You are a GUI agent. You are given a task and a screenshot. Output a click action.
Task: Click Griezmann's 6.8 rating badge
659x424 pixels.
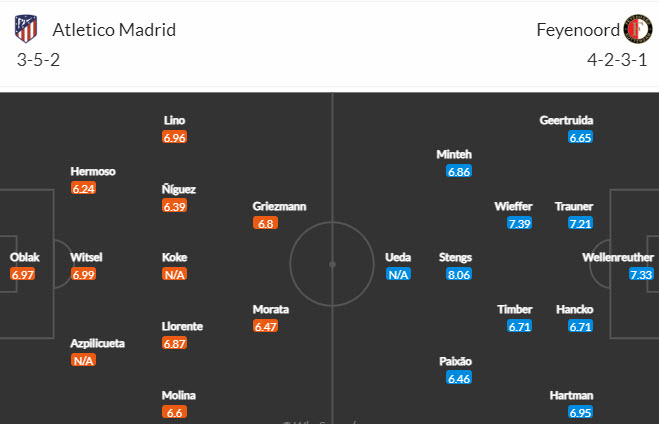click(266, 224)
